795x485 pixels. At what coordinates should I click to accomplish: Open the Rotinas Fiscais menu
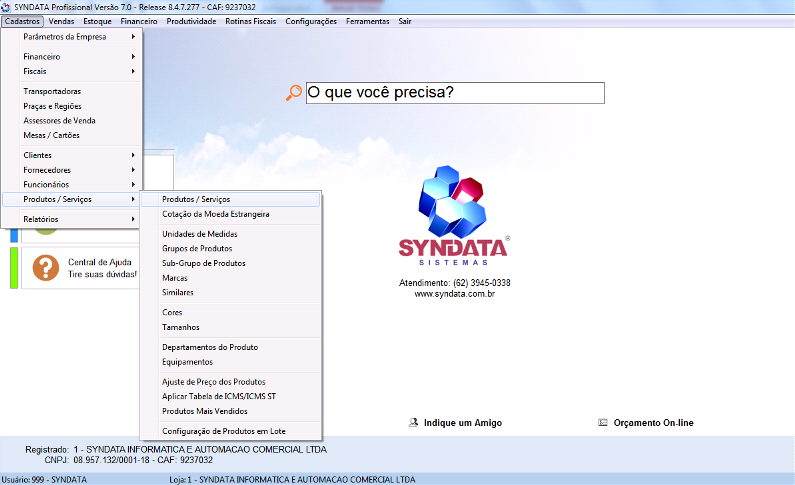(250, 21)
